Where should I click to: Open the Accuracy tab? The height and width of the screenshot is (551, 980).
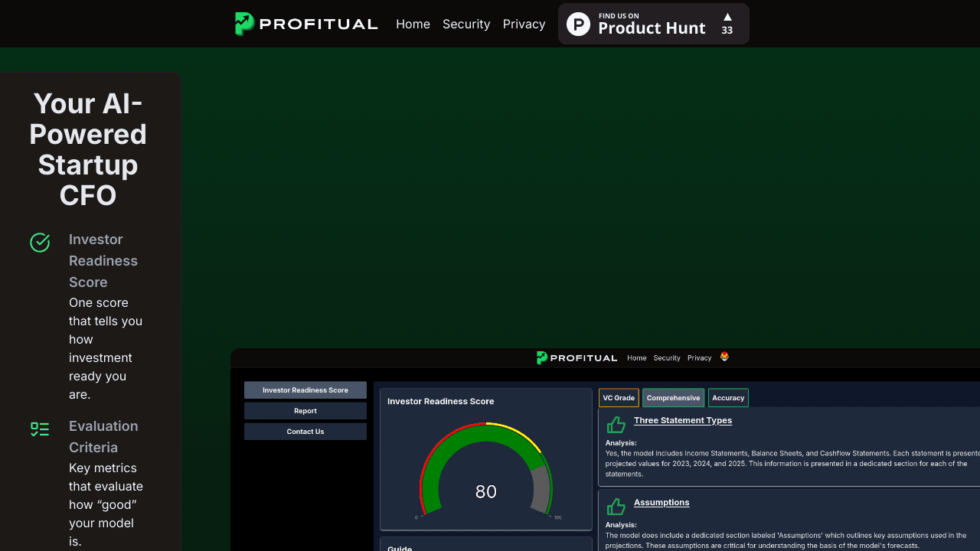(728, 398)
